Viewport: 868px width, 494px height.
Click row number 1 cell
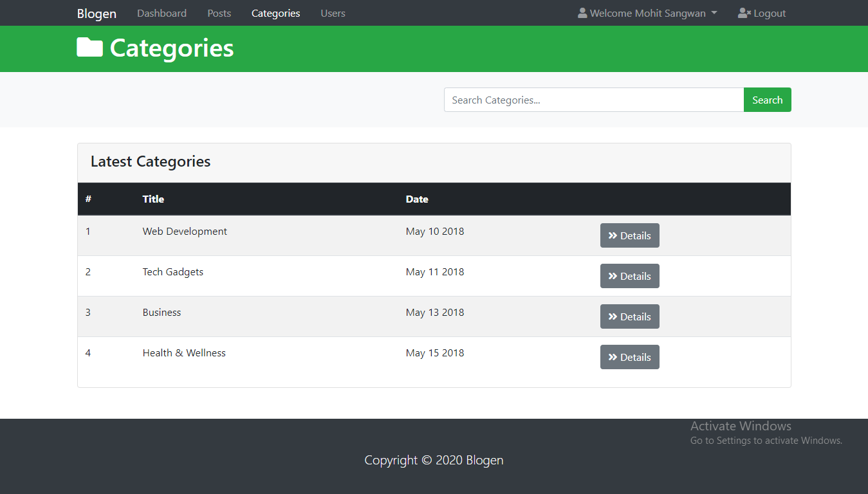click(x=88, y=231)
